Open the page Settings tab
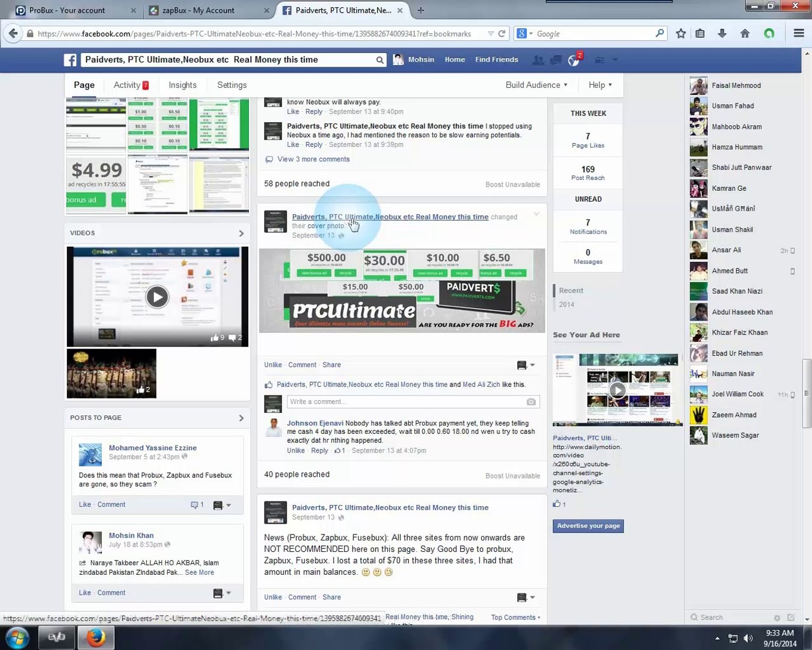The height and width of the screenshot is (650, 812). [x=232, y=85]
